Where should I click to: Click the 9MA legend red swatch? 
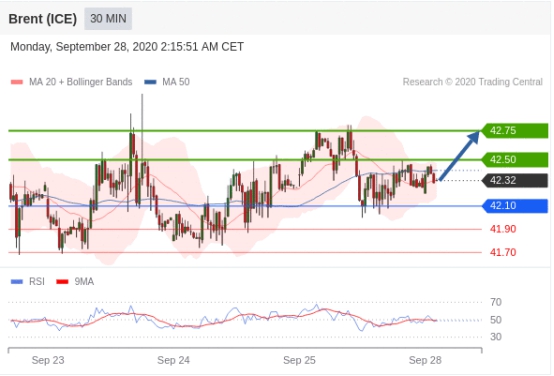coord(63,282)
